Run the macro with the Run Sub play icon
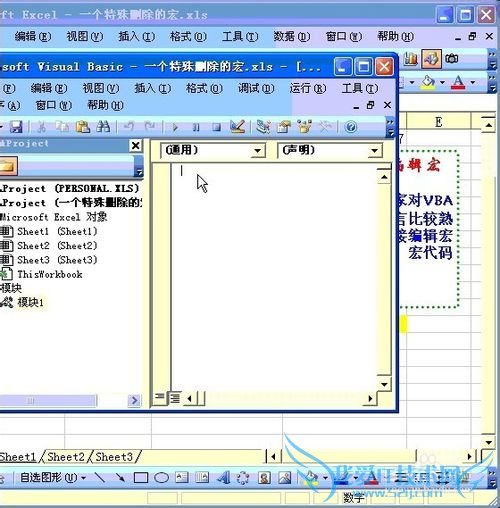 pyautogui.click(x=175, y=127)
